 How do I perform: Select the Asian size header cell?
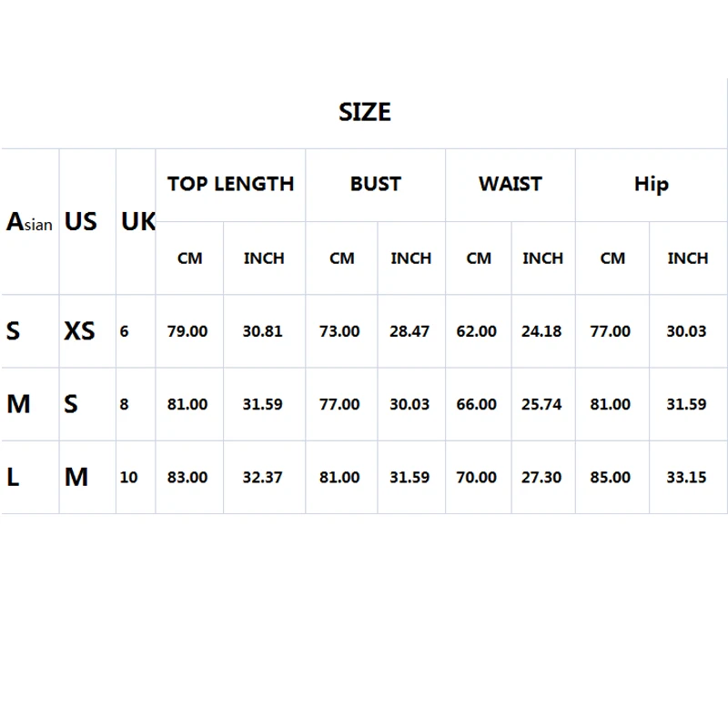(29, 221)
